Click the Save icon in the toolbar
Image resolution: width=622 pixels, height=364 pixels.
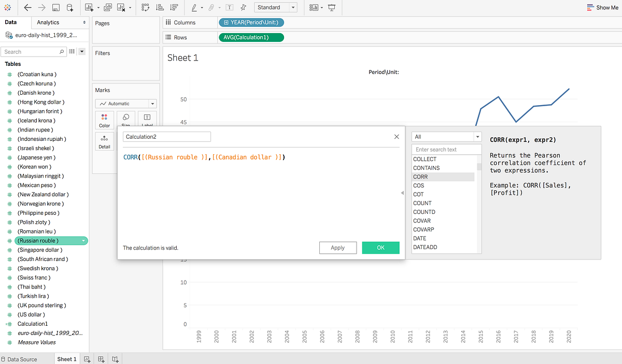point(55,7)
